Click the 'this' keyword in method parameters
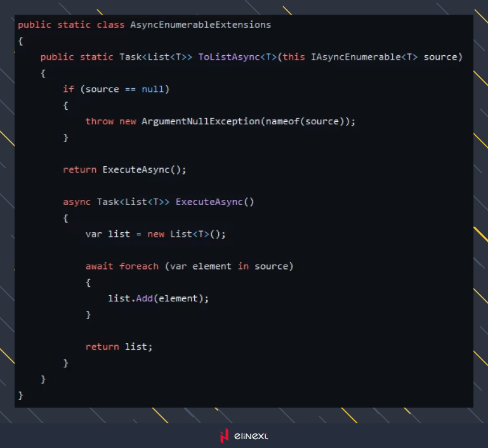The image size is (488, 448). coord(294,57)
